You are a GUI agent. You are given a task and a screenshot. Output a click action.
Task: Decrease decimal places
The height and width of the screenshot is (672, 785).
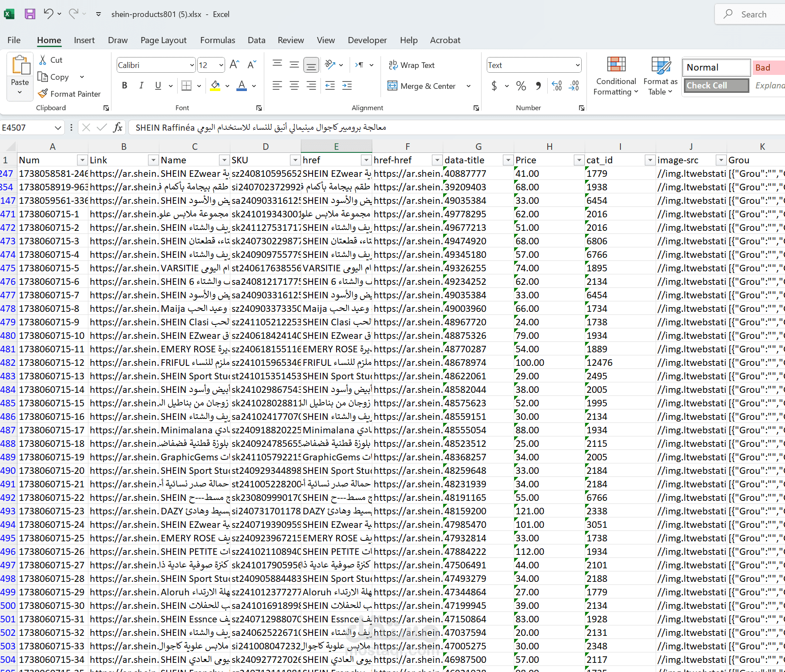pos(574,86)
